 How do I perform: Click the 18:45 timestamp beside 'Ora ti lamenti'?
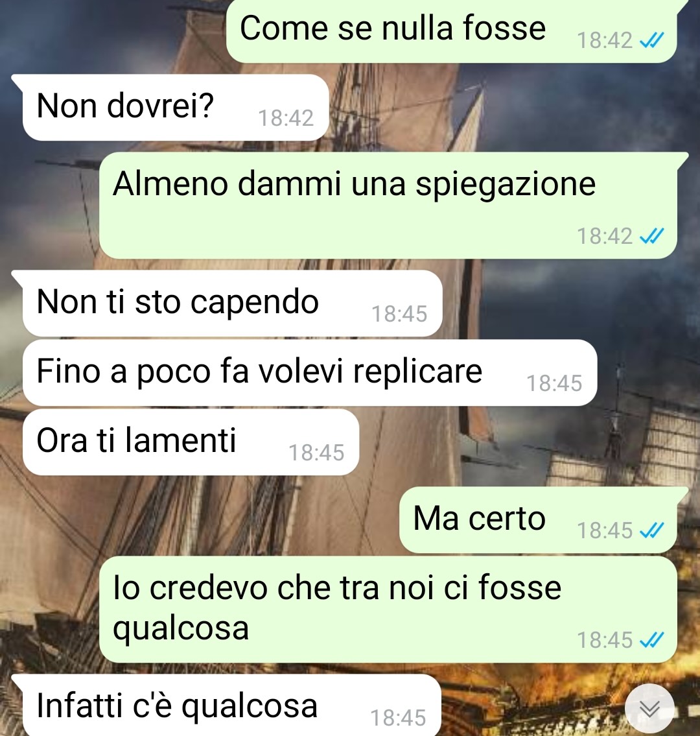(x=316, y=453)
